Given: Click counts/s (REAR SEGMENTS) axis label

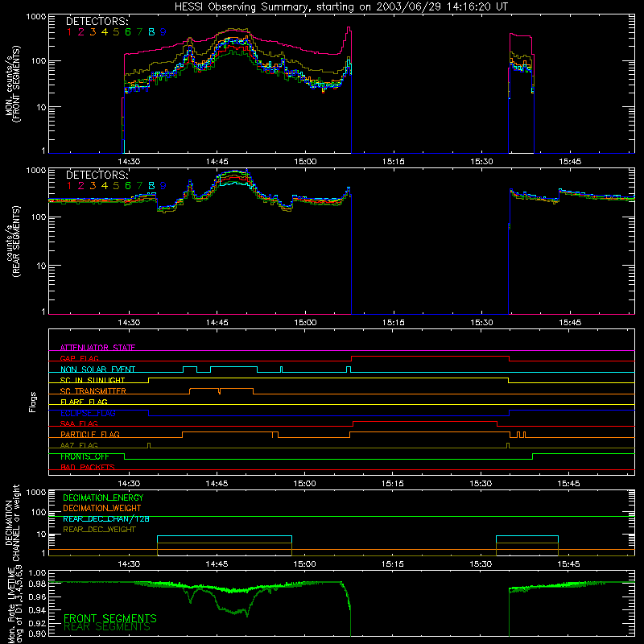Looking at the screenshot, I should point(12,242).
